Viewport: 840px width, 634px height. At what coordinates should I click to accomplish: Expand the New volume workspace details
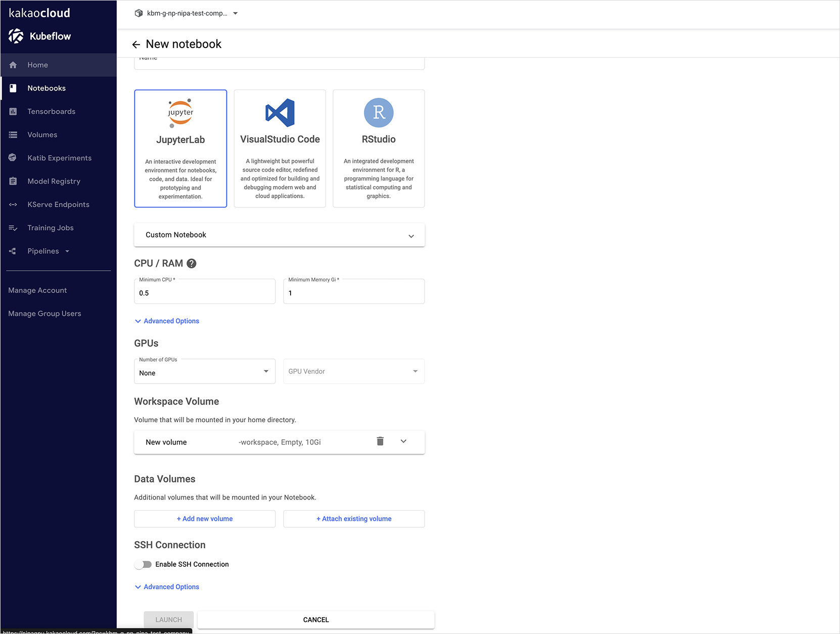pos(403,441)
